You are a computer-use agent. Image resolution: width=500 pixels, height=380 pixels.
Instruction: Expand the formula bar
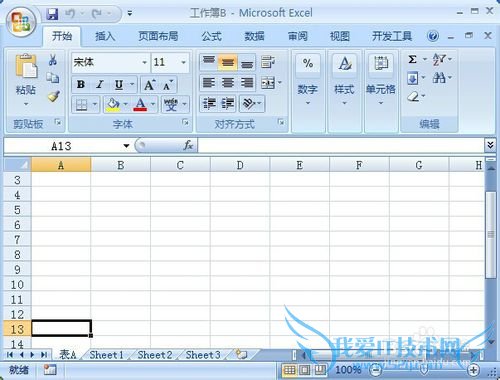click(x=490, y=145)
